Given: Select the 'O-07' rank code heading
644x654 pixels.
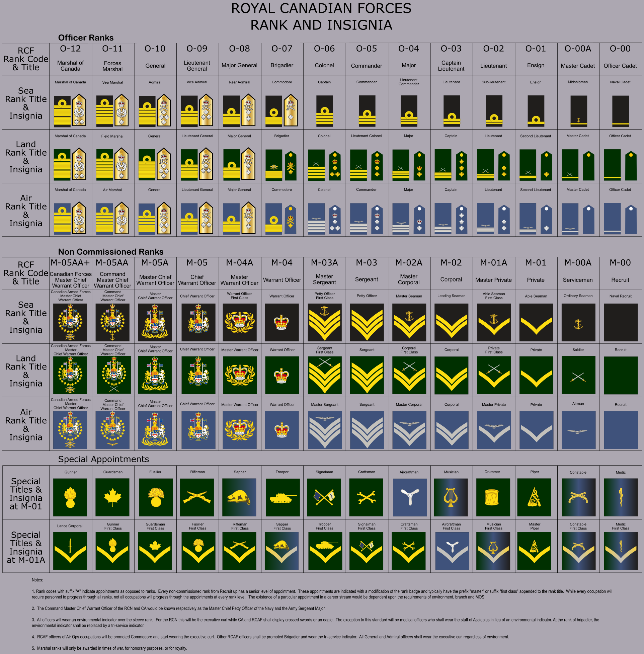Looking at the screenshot, I should [x=282, y=49].
